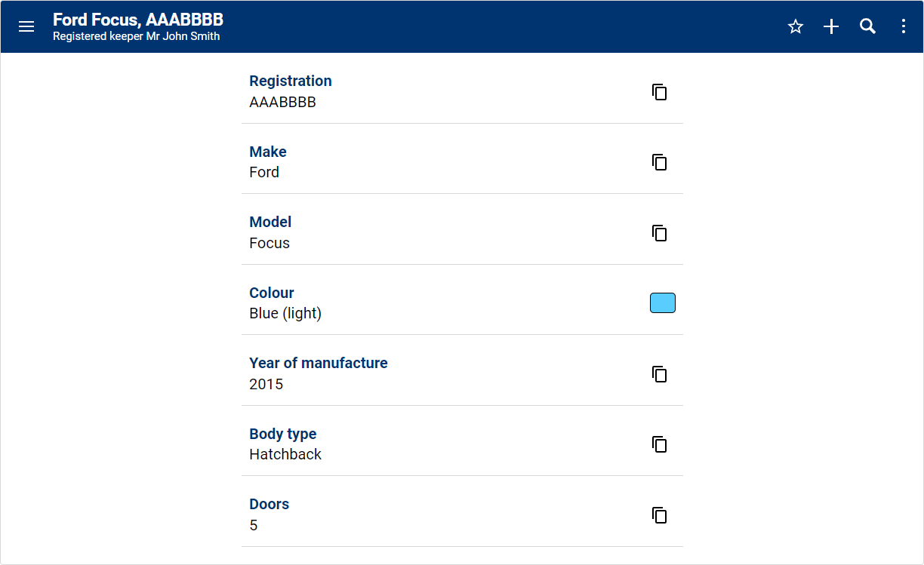924x565 pixels.
Task: Click the plus add icon
Action: tap(831, 27)
